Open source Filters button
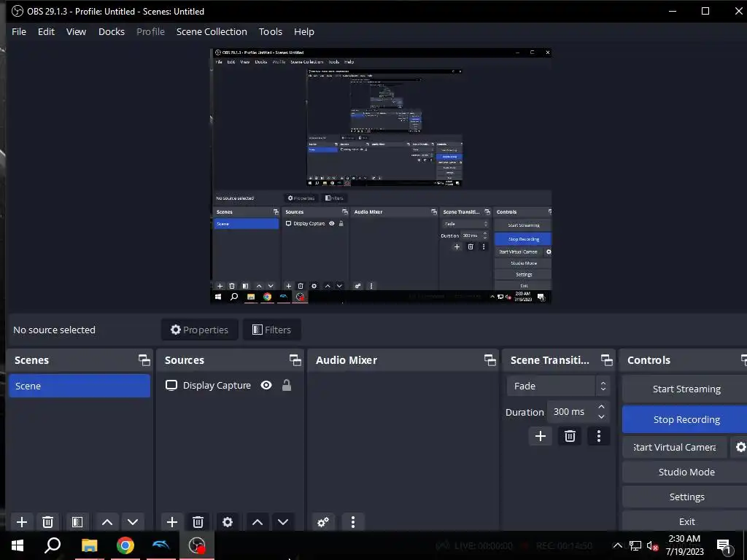Image resolution: width=747 pixels, height=560 pixels. tap(271, 330)
